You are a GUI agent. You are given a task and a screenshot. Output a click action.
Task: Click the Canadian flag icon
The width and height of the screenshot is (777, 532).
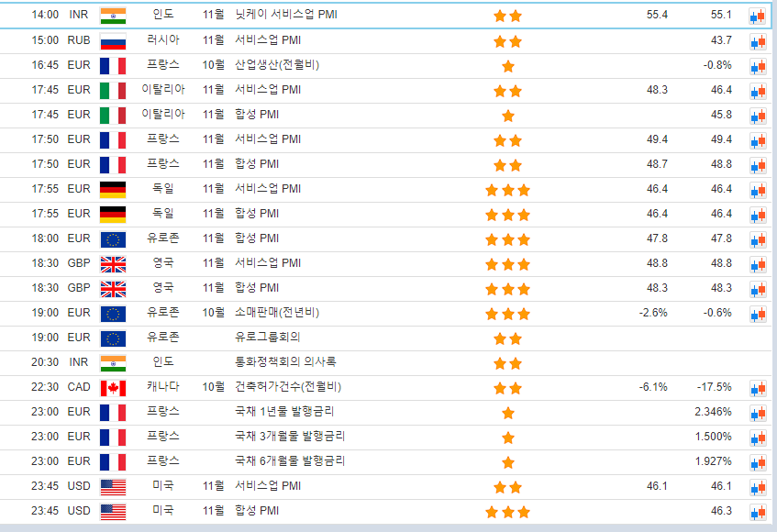tap(113, 388)
